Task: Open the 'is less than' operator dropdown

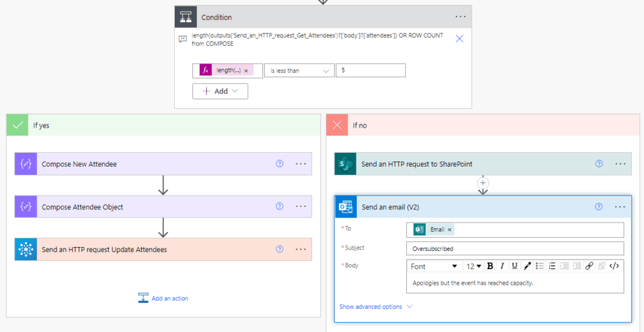Action: click(x=299, y=70)
